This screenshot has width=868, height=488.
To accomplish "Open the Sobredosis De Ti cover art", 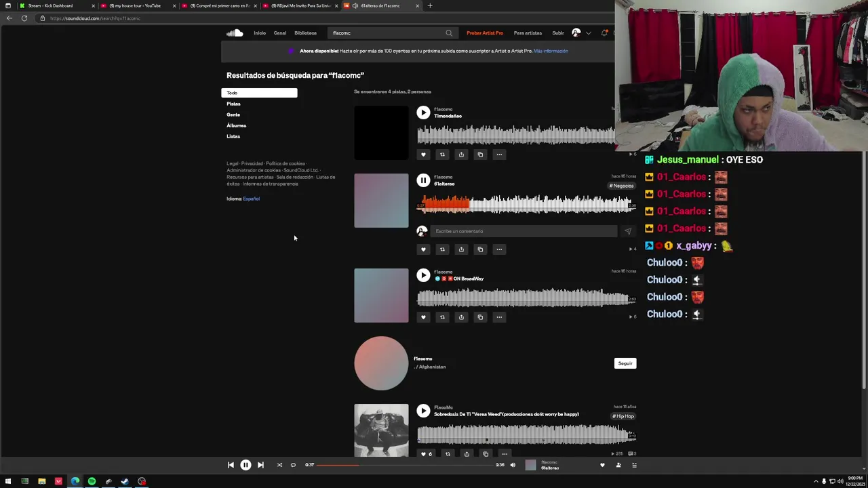I will (x=381, y=430).
